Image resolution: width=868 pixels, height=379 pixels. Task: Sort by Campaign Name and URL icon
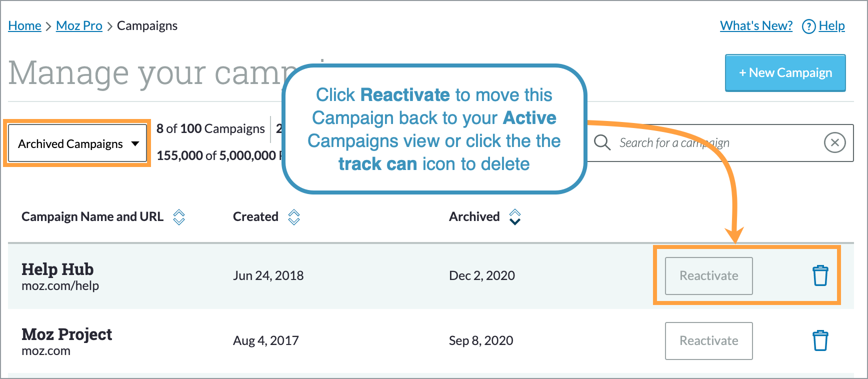179,217
